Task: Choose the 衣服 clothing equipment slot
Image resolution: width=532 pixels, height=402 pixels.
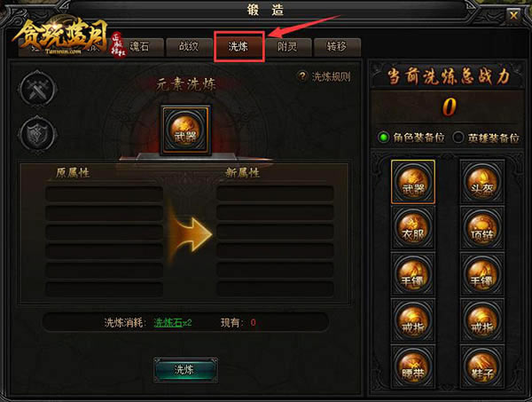Action: pyautogui.click(x=413, y=228)
